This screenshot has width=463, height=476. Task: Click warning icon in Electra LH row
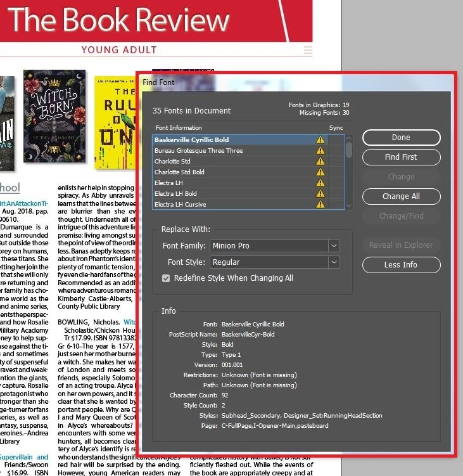coord(320,183)
